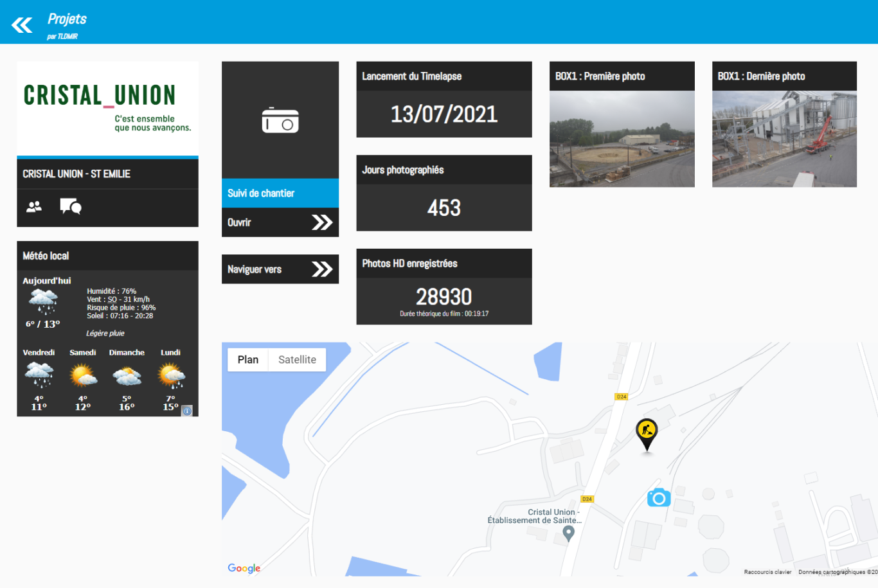Click the Ouvrir double-arrow icon
Viewport: 878px width, 588px height.
322,222
